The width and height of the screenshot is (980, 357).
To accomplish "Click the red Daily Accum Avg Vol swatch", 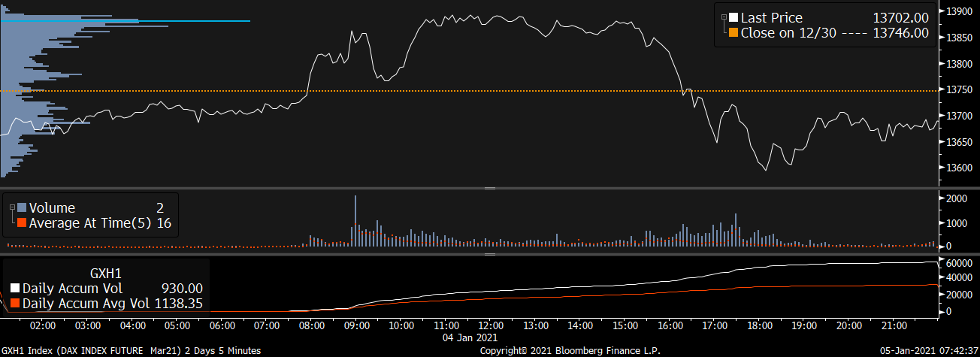I will coord(15,303).
